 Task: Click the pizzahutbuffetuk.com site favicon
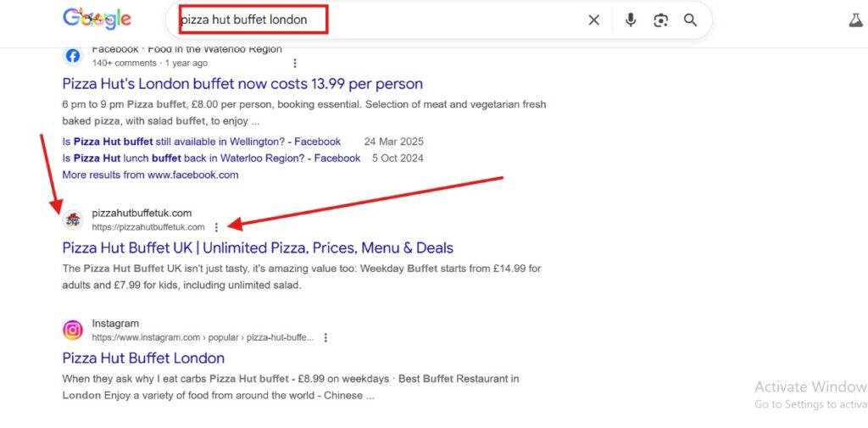tap(73, 220)
